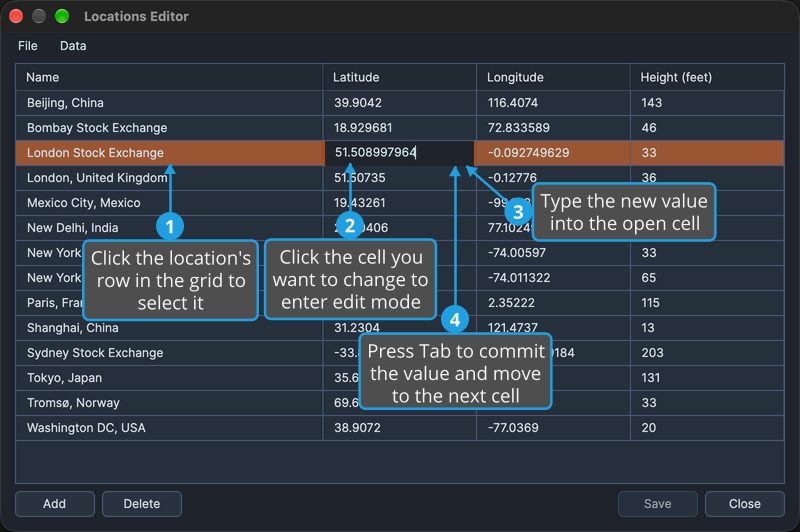This screenshot has height=532, width=800.
Task: Click the Save button
Action: point(658,504)
